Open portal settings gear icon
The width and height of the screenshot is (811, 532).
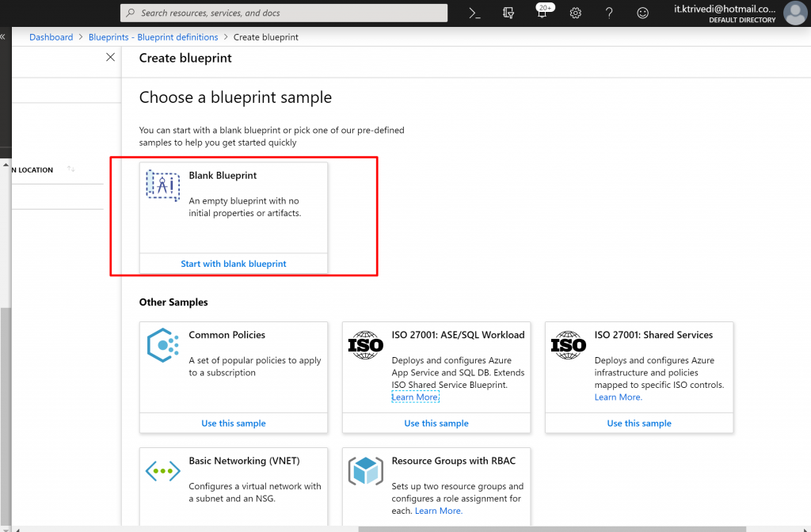coord(576,13)
